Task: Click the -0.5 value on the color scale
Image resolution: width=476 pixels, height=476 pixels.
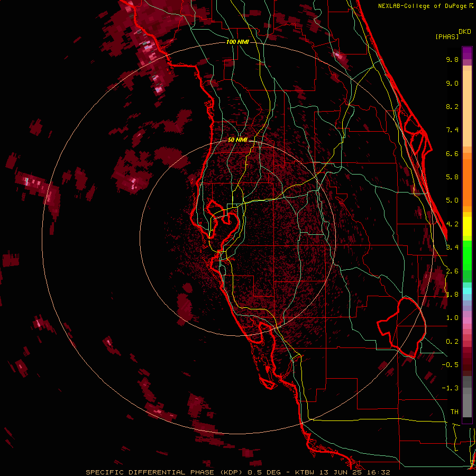Action: (450, 365)
